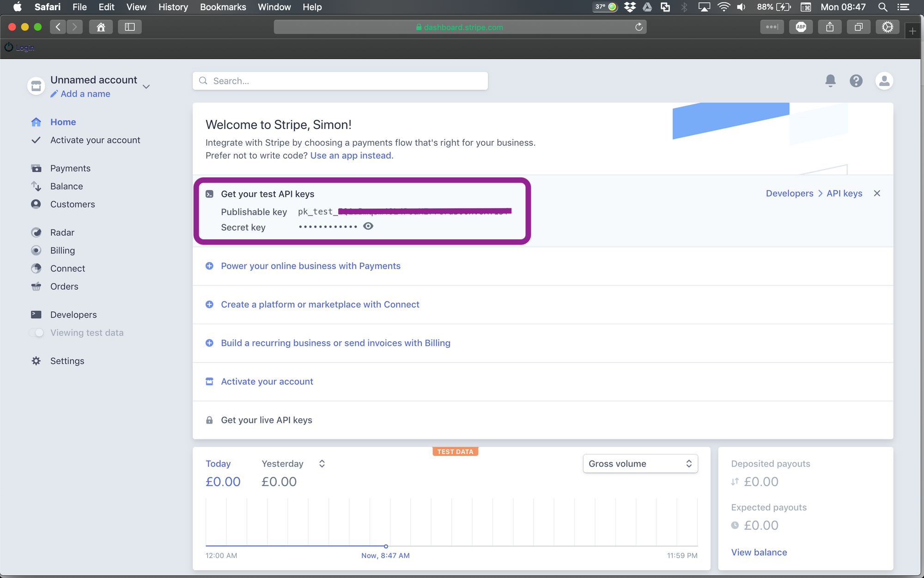This screenshot has width=924, height=578.
Task: Open the Safari File menu
Action: (79, 7)
